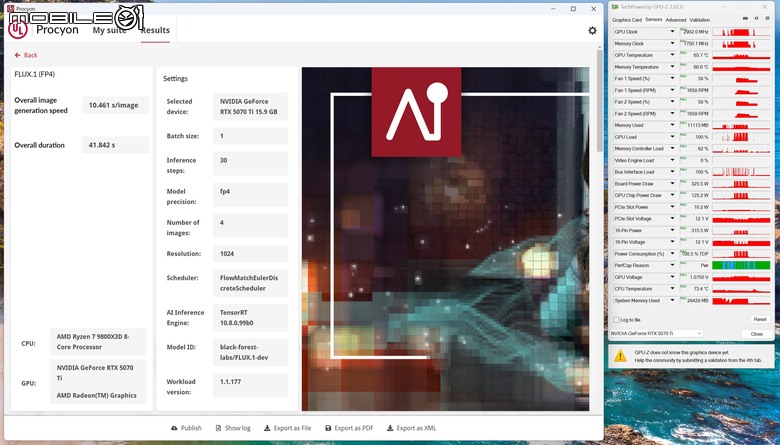Click the Export as File download icon
The height and width of the screenshot is (445, 780).
(267, 428)
